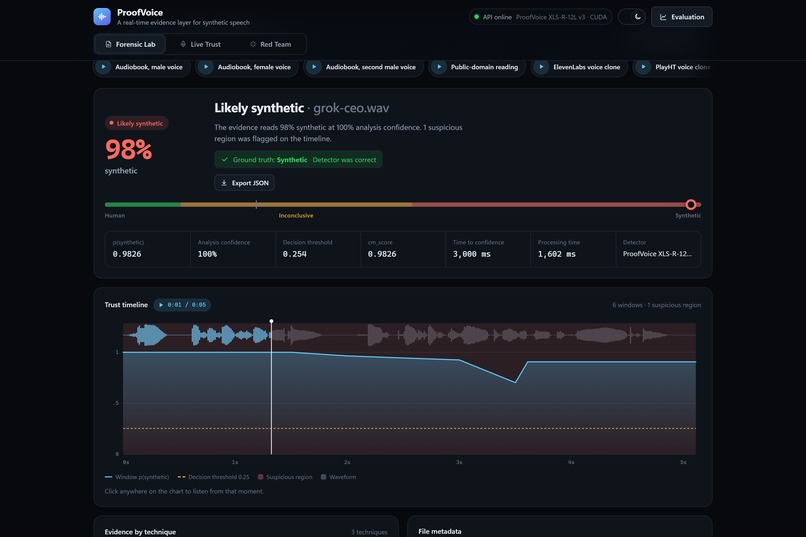This screenshot has height=537, width=806.
Task: Click the playhead marker on trust timeline
Action: pyautogui.click(x=271, y=321)
